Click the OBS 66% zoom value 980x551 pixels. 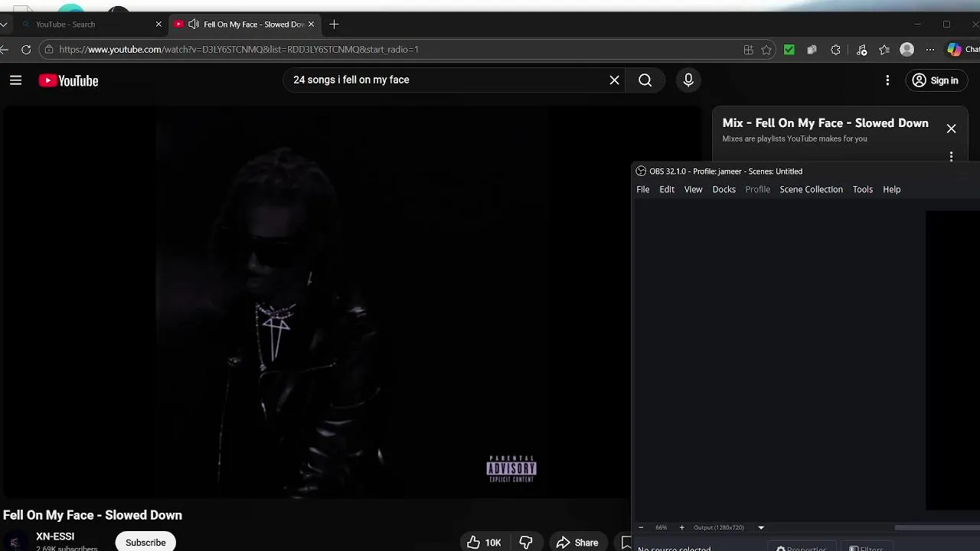coord(661,527)
